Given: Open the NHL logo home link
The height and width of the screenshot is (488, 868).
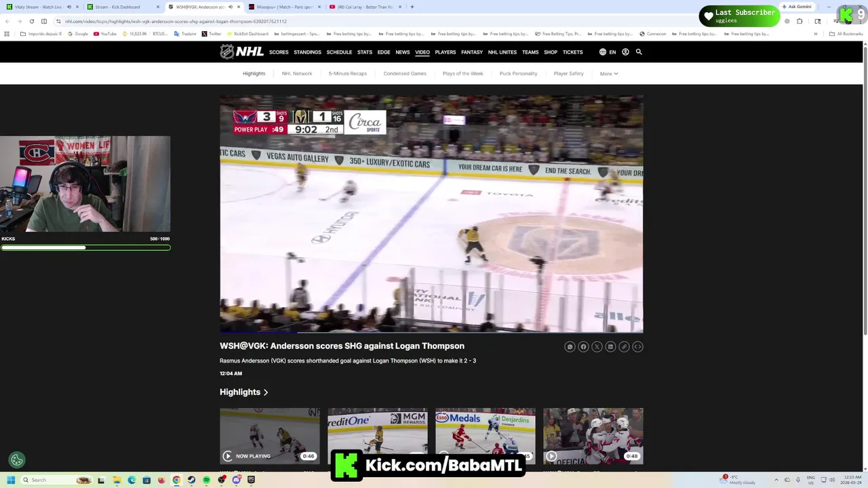Looking at the screenshot, I should pyautogui.click(x=241, y=52).
